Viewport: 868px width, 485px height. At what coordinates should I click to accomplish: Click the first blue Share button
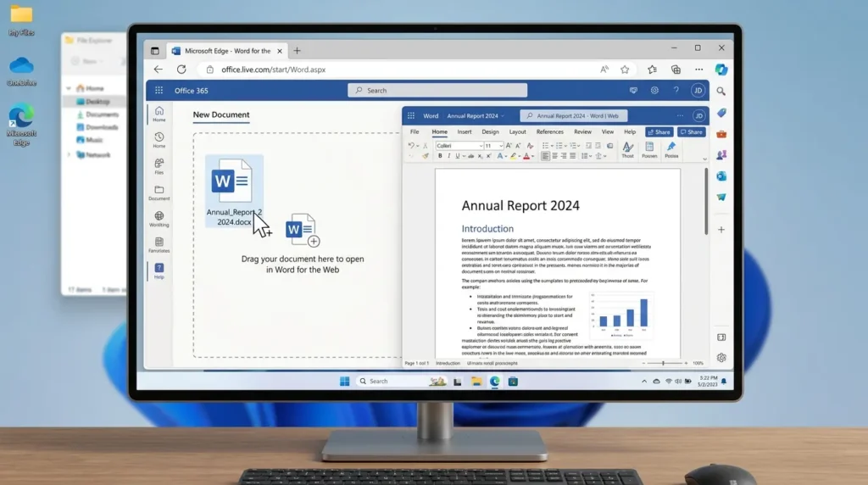[x=659, y=131]
